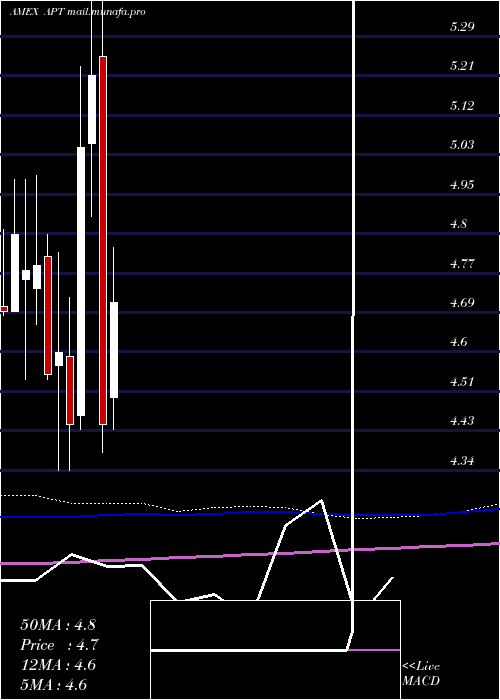Viewport: 500px width, 700px height.
Task: Click the Price : 4.7 readout
Action: [x=59, y=645]
